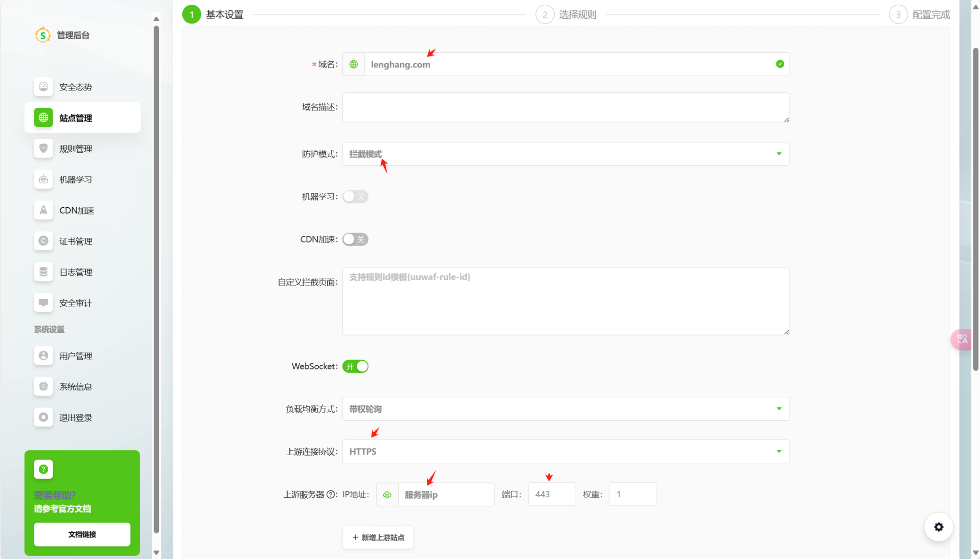Toggle the 机器学习 switch
Viewport: 980px width, 559px height.
click(x=355, y=197)
